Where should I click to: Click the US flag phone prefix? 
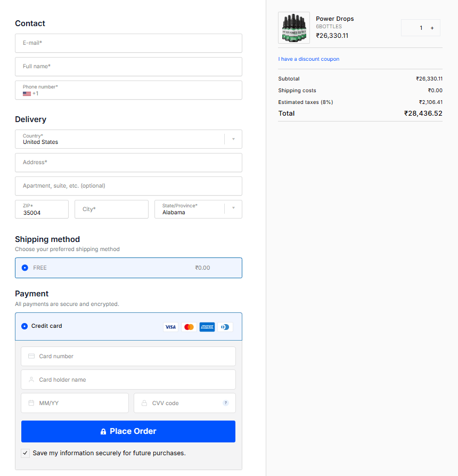(x=27, y=94)
